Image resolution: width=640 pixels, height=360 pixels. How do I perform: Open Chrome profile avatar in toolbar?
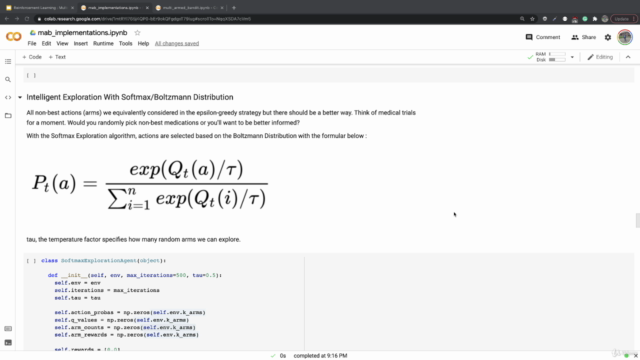(x=605, y=19)
